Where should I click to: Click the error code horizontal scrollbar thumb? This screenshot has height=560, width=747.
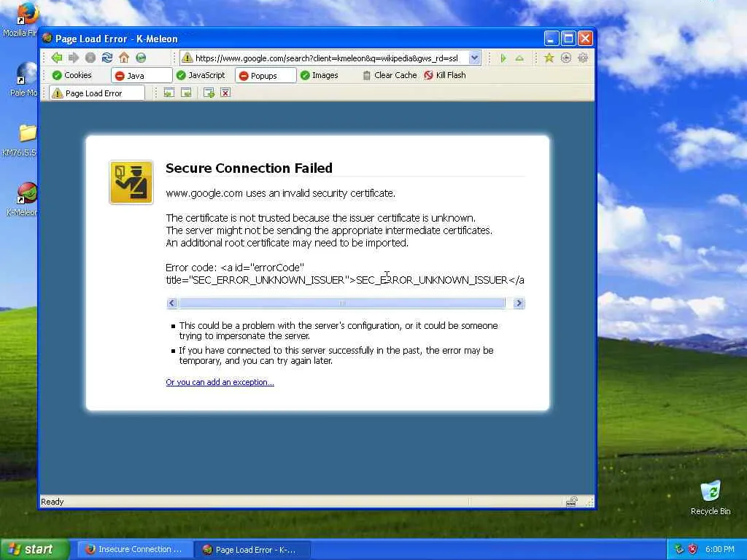[x=341, y=303]
